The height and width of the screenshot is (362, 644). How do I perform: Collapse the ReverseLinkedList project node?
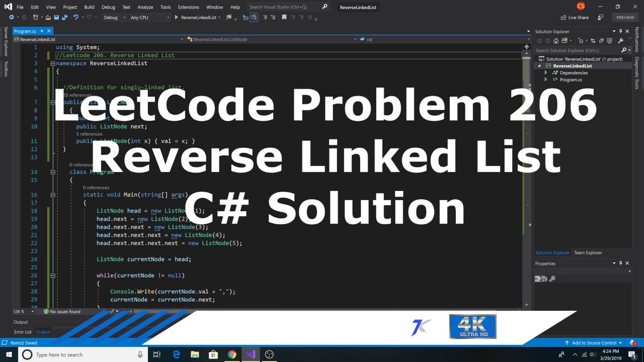[x=539, y=66]
